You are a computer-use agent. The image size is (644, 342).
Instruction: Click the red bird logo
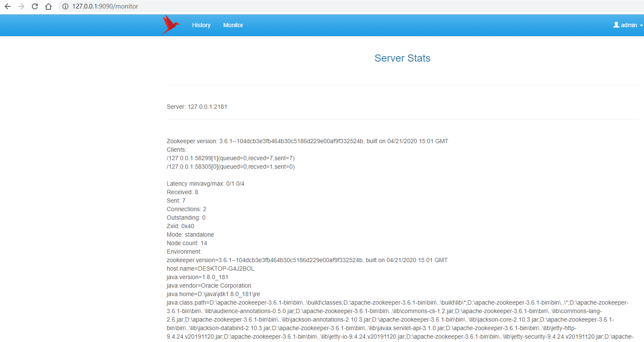pos(170,25)
